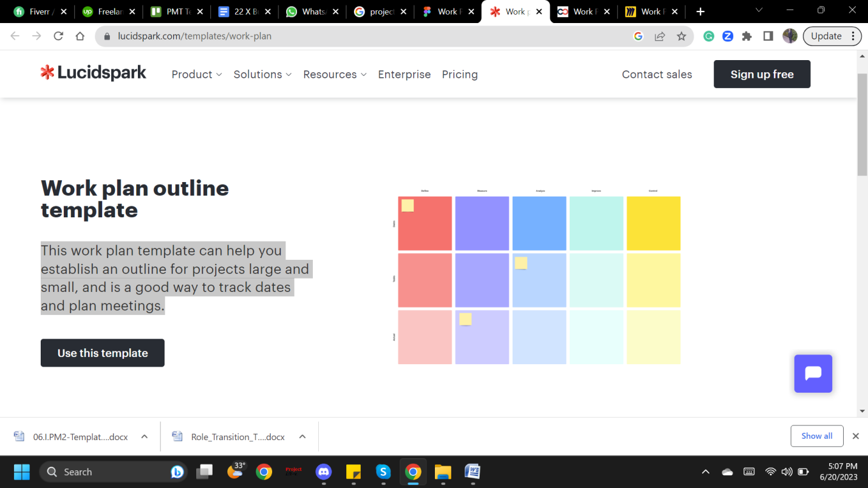Click the yellow square in template preview
This screenshot has height=488, width=868.
(654, 223)
